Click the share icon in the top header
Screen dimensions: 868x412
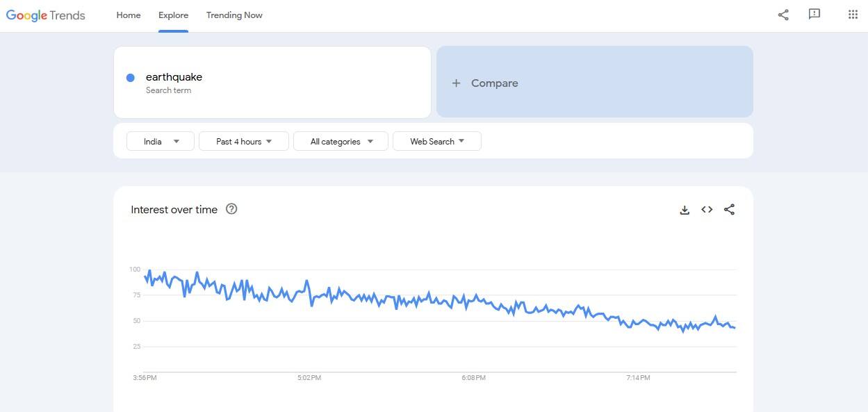click(x=783, y=15)
